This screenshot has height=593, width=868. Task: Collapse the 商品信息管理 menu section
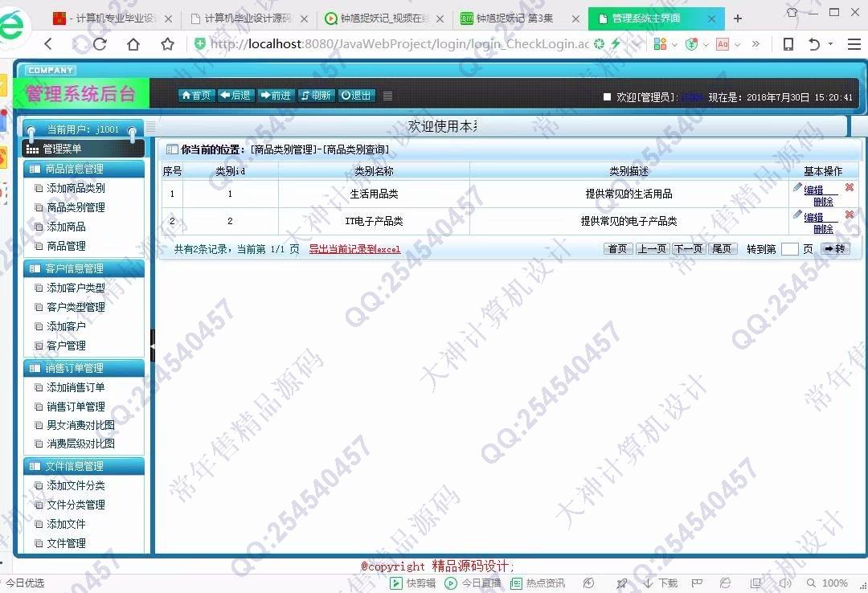tap(84, 169)
